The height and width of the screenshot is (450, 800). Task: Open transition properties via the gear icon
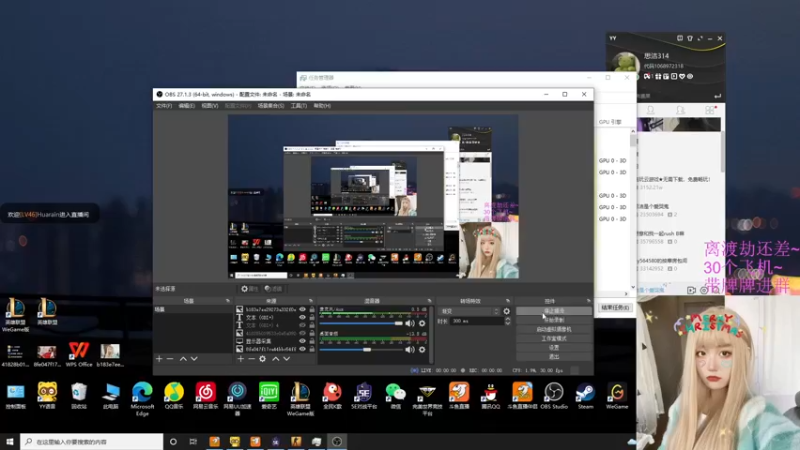pyautogui.click(x=507, y=311)
